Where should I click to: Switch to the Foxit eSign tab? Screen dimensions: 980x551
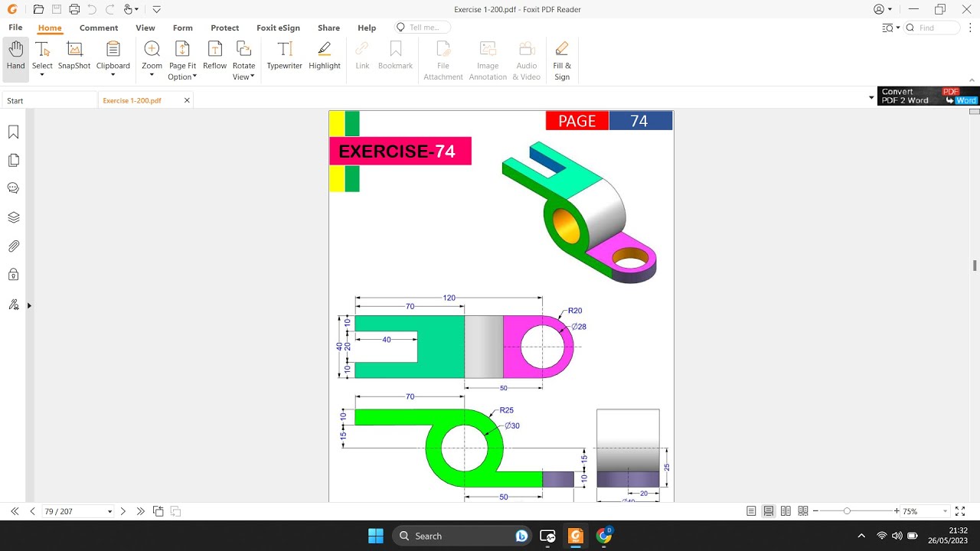pos(278,28)
